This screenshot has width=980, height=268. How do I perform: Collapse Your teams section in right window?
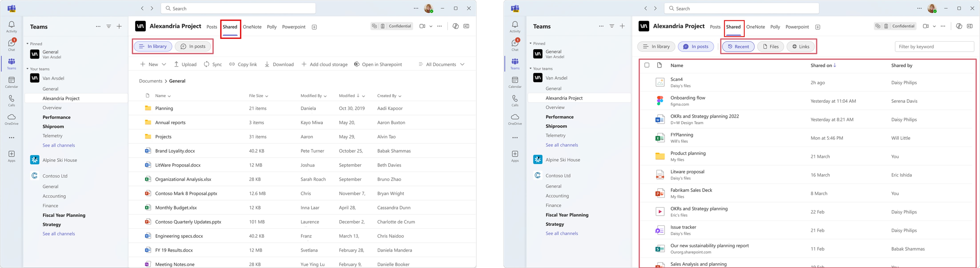(531, 68)
